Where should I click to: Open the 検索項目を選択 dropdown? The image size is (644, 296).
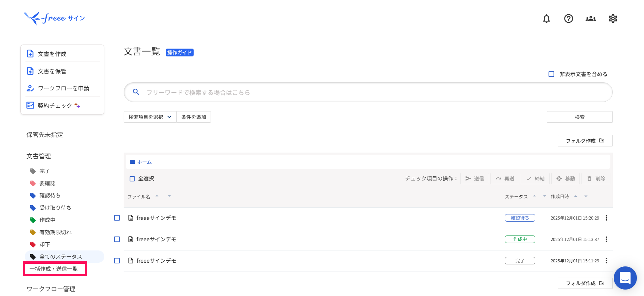pos(150,117)
